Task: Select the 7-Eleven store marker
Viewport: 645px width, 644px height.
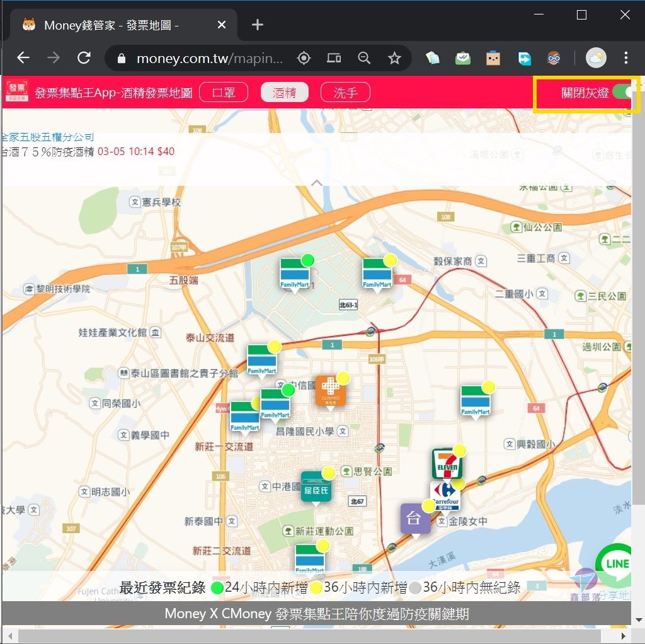Action: [x=447, y=464]
